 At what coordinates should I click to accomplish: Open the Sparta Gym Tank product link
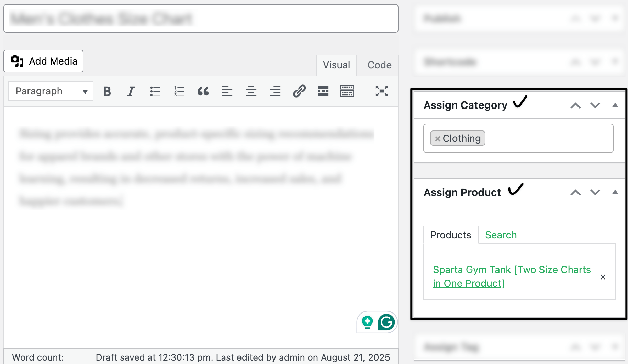[x=512, y=276]
